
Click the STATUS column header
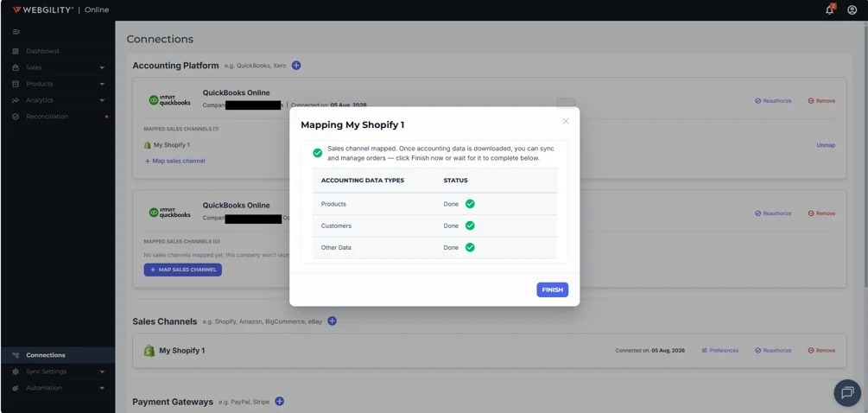click(455, 181)
